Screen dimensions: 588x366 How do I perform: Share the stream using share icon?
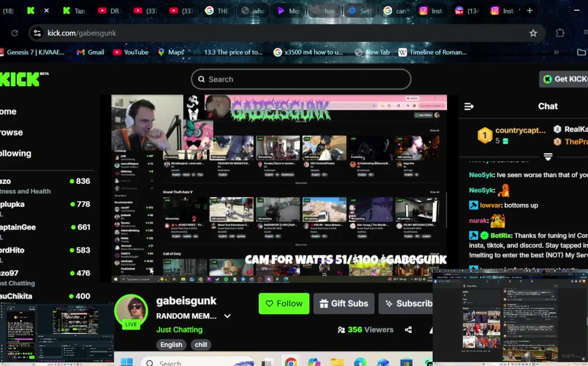pos(409,329)
